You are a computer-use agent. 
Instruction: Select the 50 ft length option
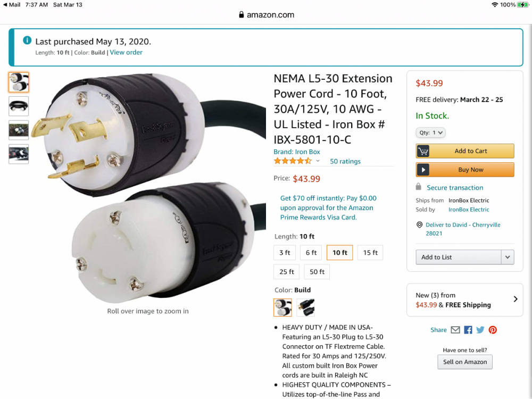tap(317, 272)
